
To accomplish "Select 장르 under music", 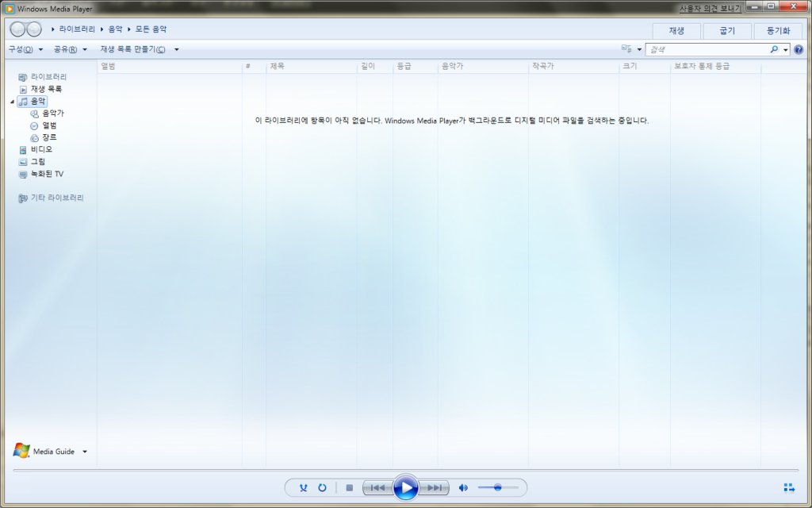I will pos(50,137).
